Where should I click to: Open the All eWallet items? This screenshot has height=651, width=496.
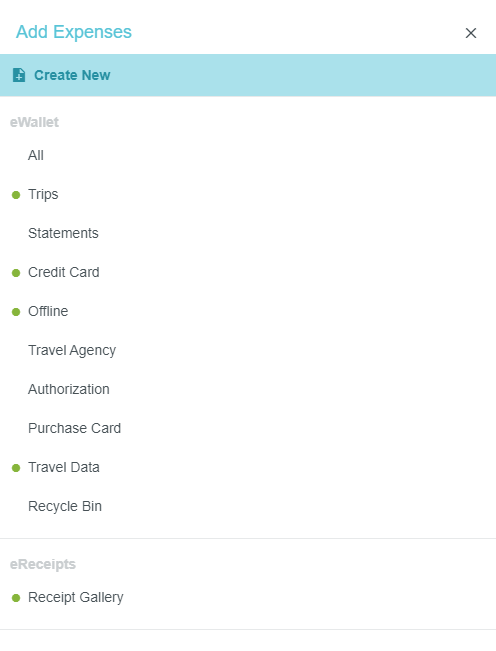tap(36, 155)
